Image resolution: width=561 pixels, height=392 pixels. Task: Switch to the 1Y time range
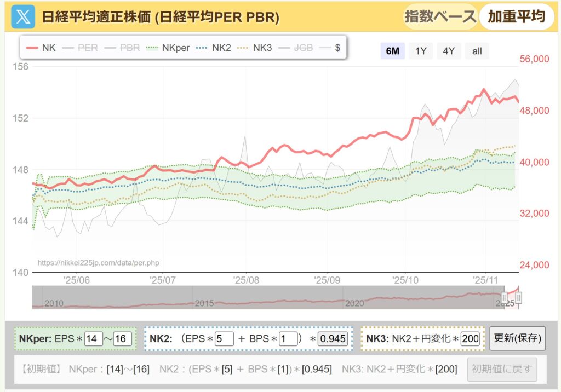pyautogui.click(x=421, y=50)
